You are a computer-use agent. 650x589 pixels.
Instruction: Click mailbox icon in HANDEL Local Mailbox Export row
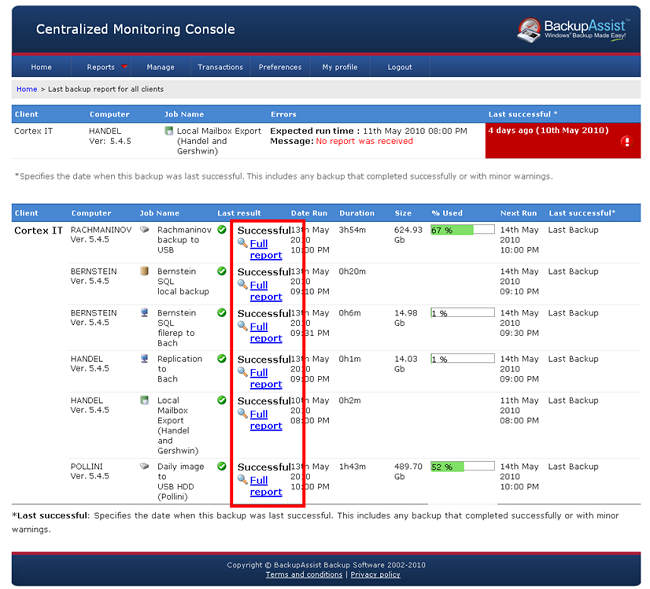[144, 400]
